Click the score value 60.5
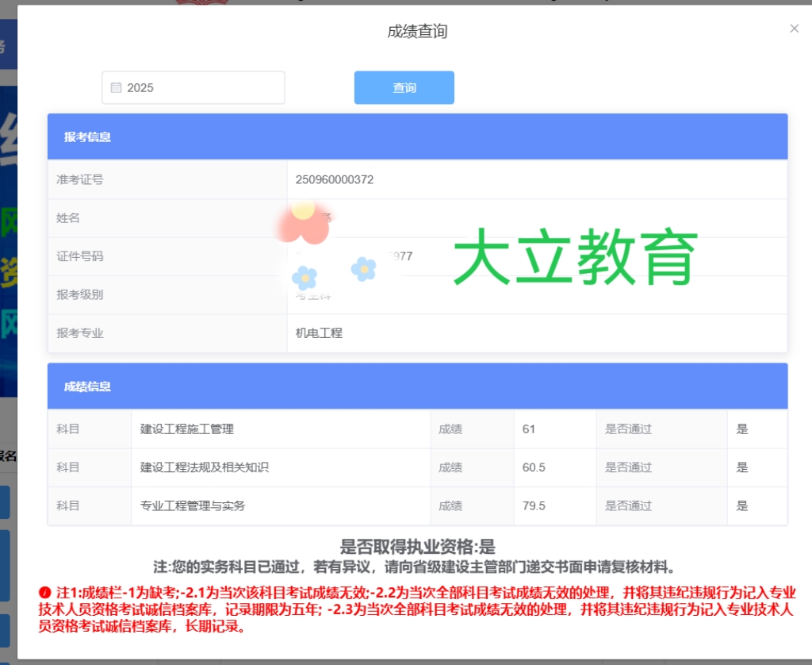812x665 pixels. [x=534, y=467]
